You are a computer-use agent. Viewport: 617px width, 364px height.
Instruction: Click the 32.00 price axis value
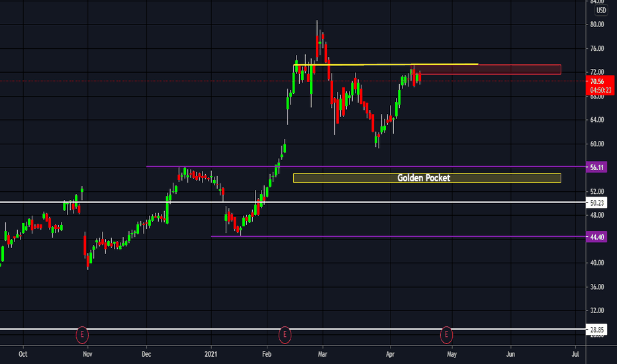(x=597, y=310)
